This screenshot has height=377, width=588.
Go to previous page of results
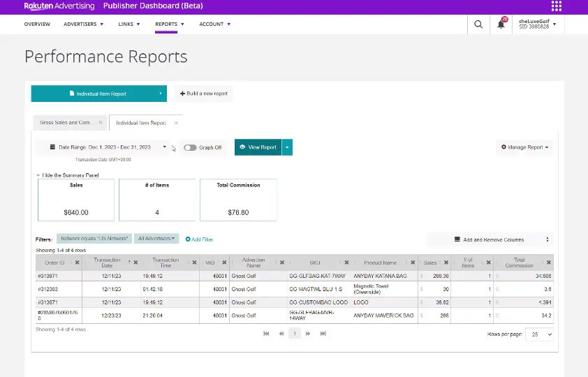[281, 334]
